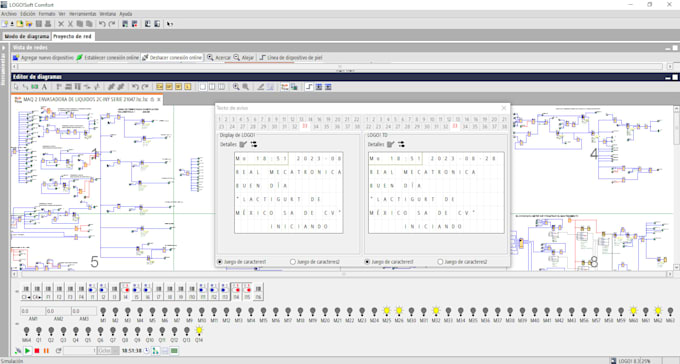Click Establecer conexión online
The image size is (680, 364).
(108, 57)
